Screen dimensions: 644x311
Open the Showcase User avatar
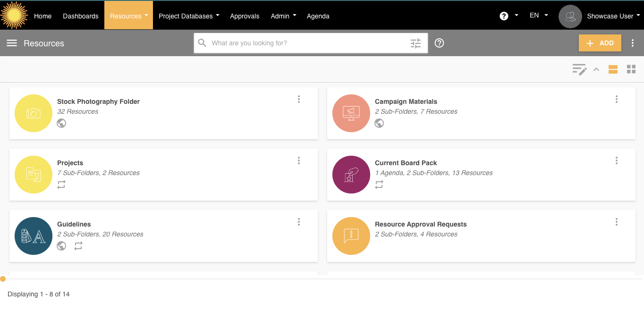[x=570, y=16]
